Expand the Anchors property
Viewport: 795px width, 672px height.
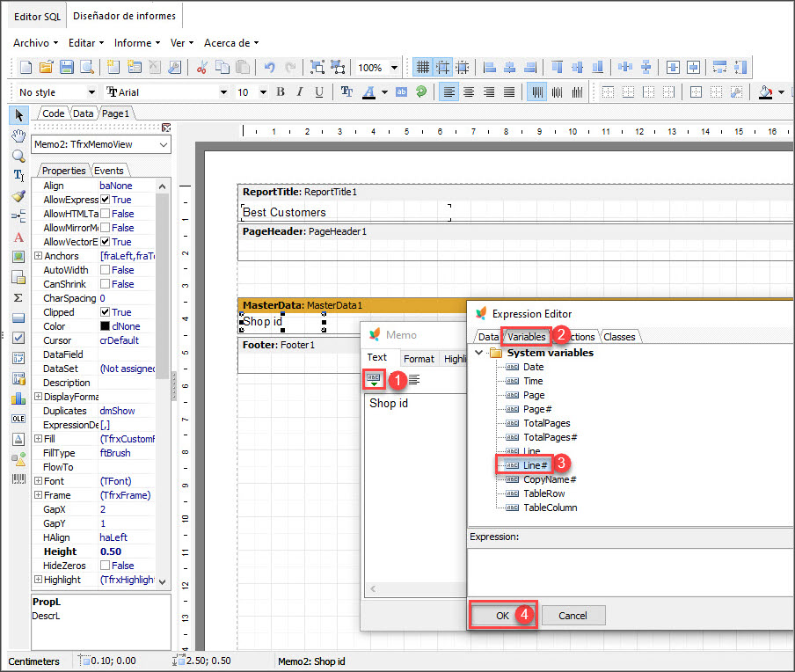coord(38,256)
